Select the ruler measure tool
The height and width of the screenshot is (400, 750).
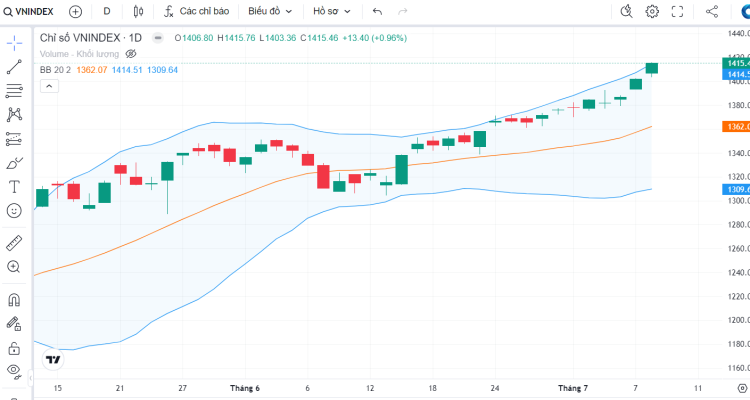pyautogui.click(x=14, y=243)
